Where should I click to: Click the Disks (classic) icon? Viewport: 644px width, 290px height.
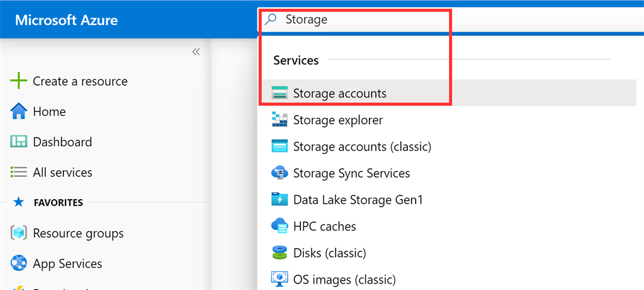pos(280,252)
